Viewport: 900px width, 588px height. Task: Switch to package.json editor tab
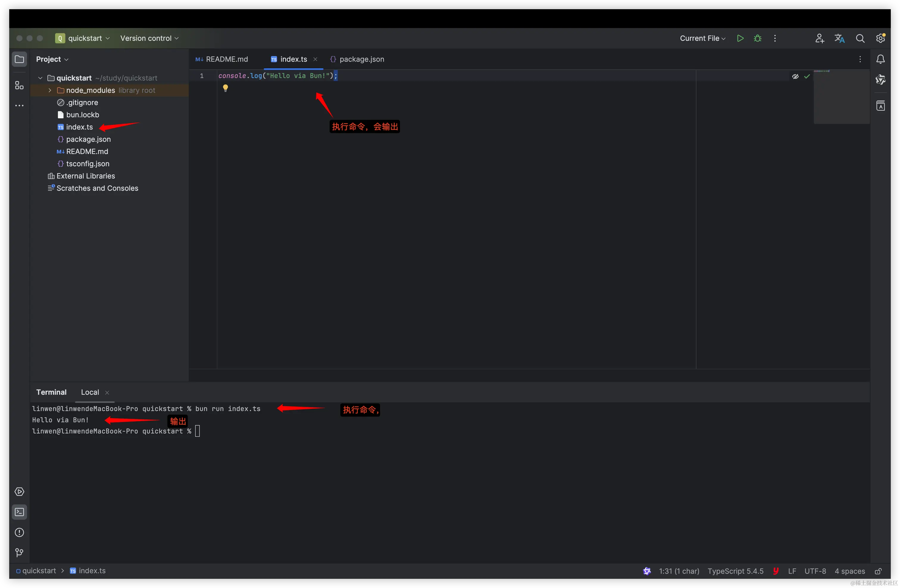(x=357, y=59)
